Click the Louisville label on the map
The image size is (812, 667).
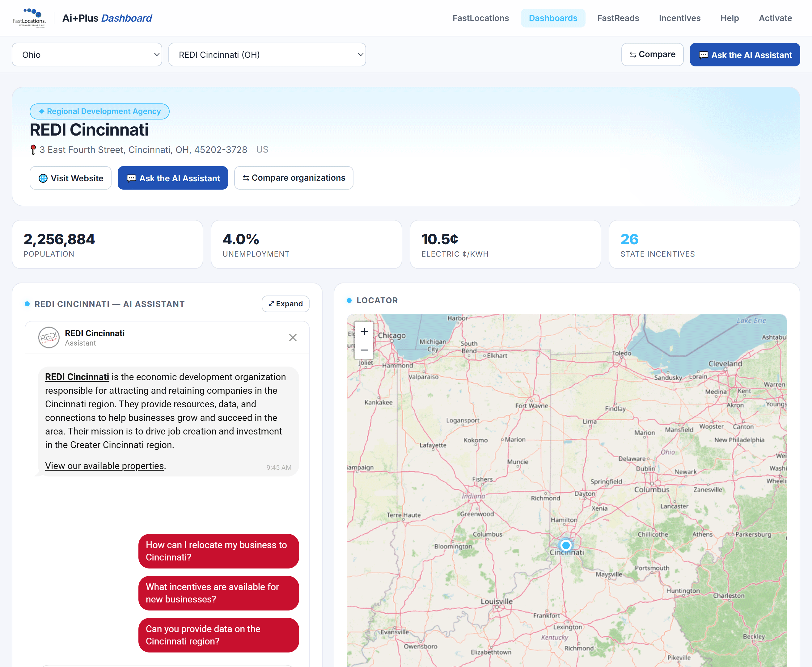(x=496, y=602)
